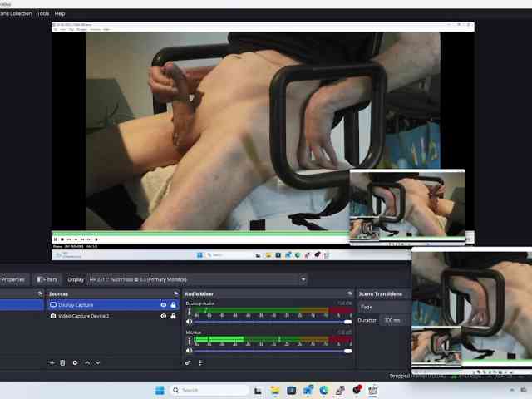The image size is (532, 399).
Task: Click the Scene Transitions panel title
Action: pyautogui.click(x=381, y=293)
